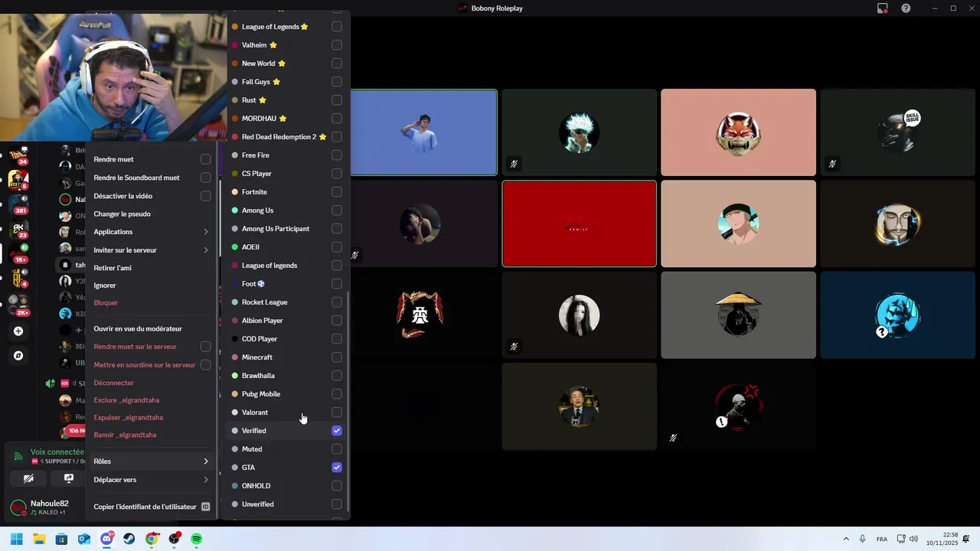
Task: Add a server with the plus icon
Action: pos(18,331)
